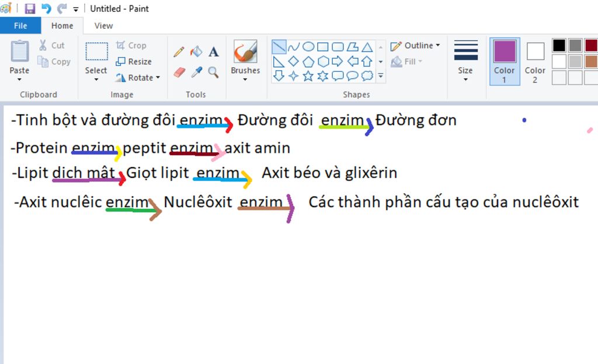Image resolution: width=598 pixels, height=364 pixels.
Task: Select the Color picker eyedropper
Action: 196,72
